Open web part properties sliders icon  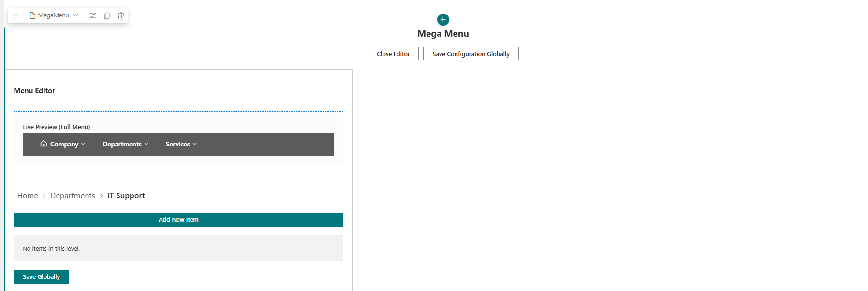93,15
